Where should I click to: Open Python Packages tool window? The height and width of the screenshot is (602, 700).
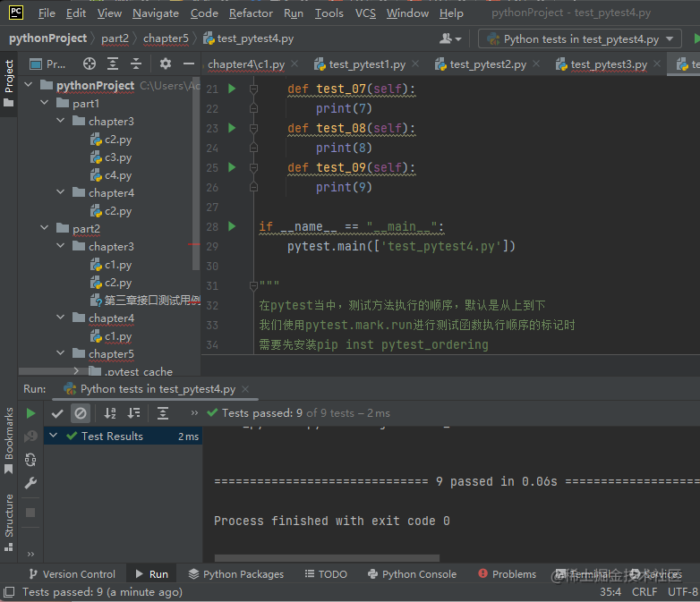[x=236, y=574]
